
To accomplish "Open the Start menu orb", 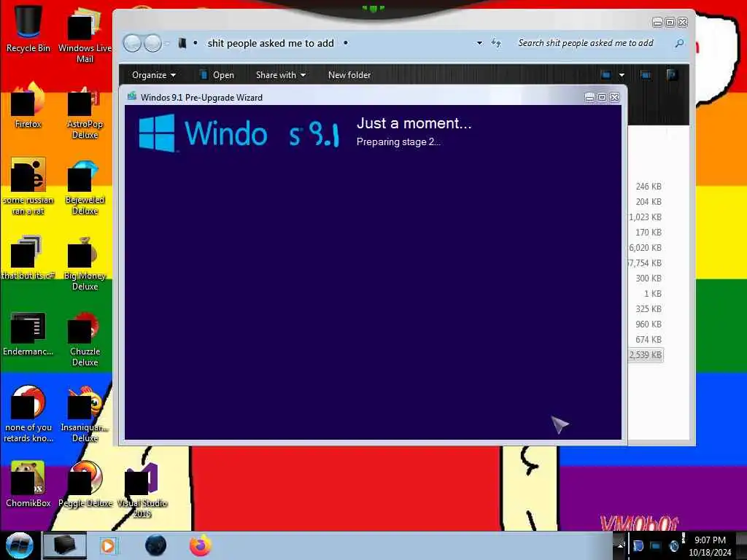I will coord(19,545).
